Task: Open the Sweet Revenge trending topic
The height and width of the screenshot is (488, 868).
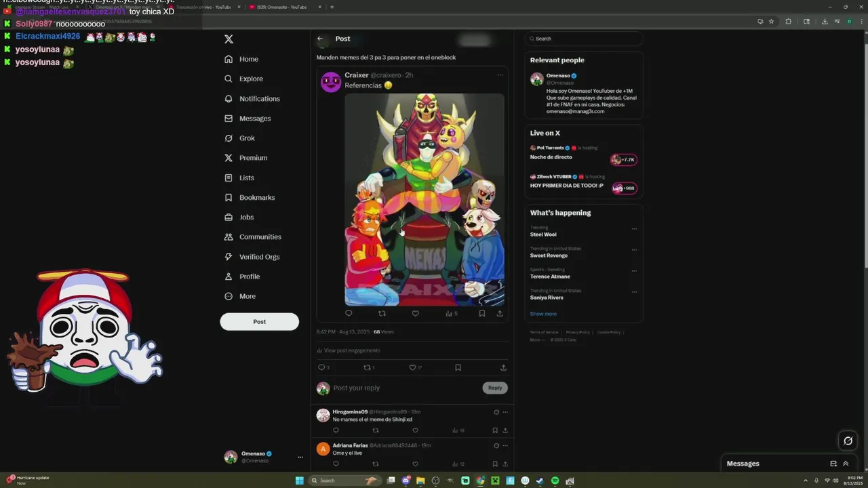Action: tap(549, 256)
